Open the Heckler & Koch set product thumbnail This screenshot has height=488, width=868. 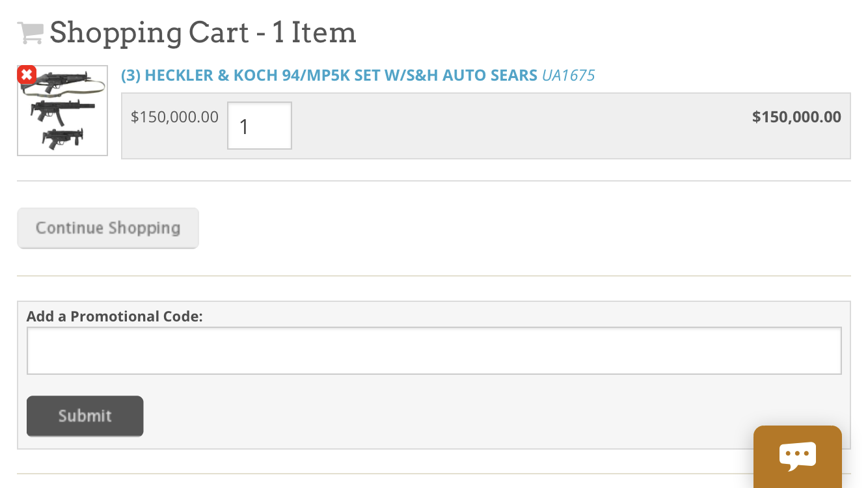(x=62, y=111)
